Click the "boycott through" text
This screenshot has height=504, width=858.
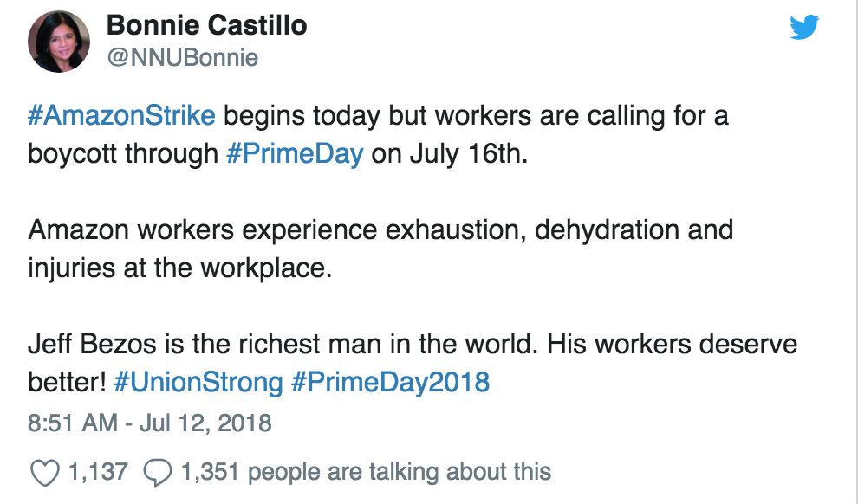click(x=122, y=153)
